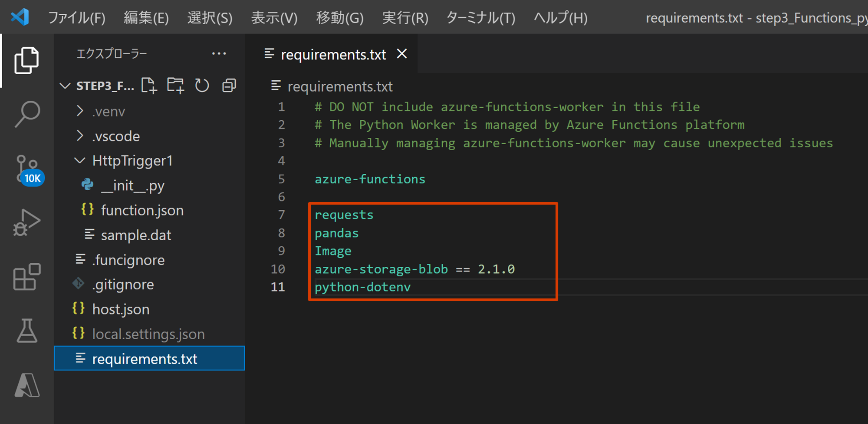Open the Azure extension view
This screenshot has height=424, width=868.
[x=27, y=385]
